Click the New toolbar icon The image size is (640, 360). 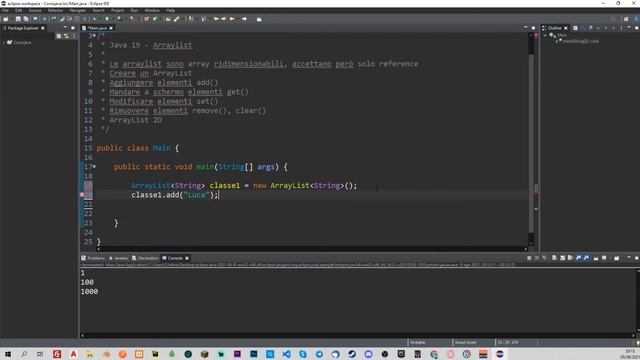[x=6, y=19]
